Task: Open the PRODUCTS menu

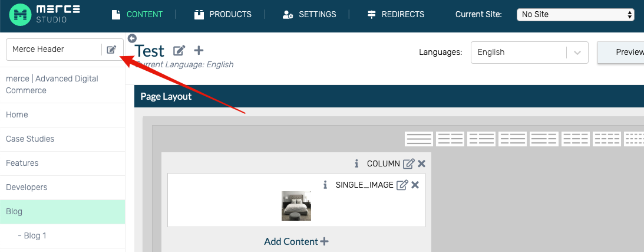Action: coord(223,14)
